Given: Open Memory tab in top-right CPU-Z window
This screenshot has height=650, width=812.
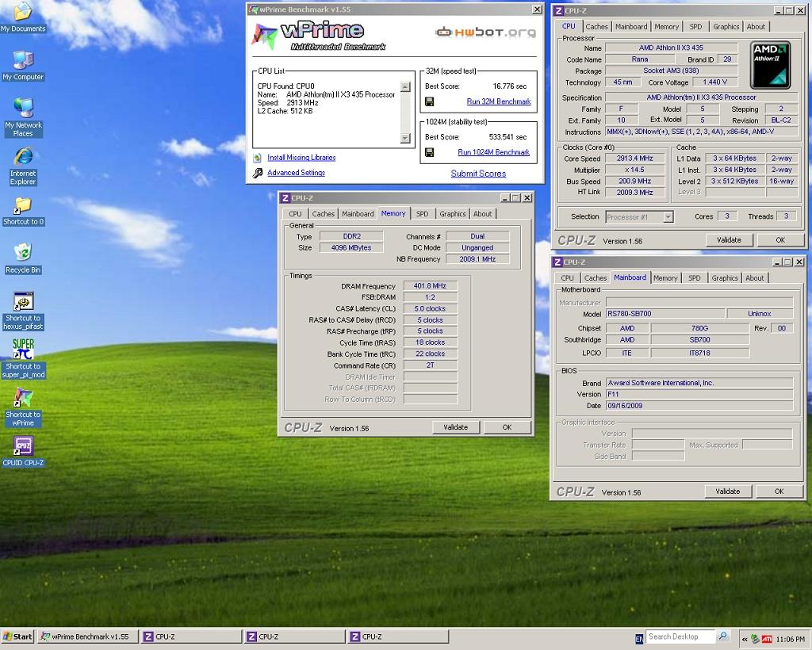Looking at the screenshot, I should tap(666, 26).
